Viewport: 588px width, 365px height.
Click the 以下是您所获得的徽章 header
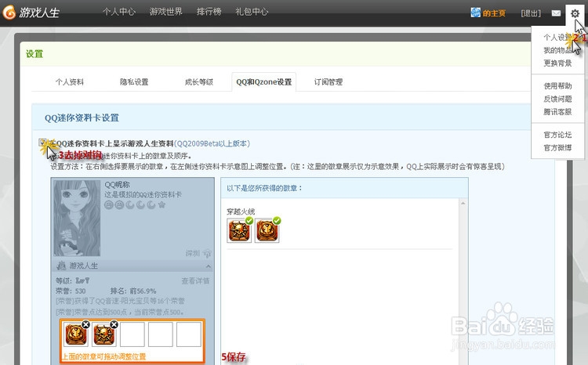[265, 188]
